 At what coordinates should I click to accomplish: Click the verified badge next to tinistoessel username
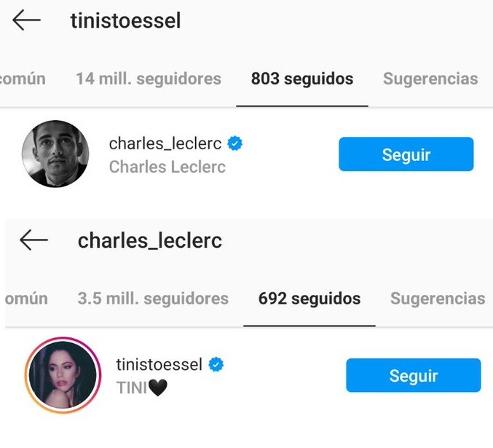(x=215, y=365)
